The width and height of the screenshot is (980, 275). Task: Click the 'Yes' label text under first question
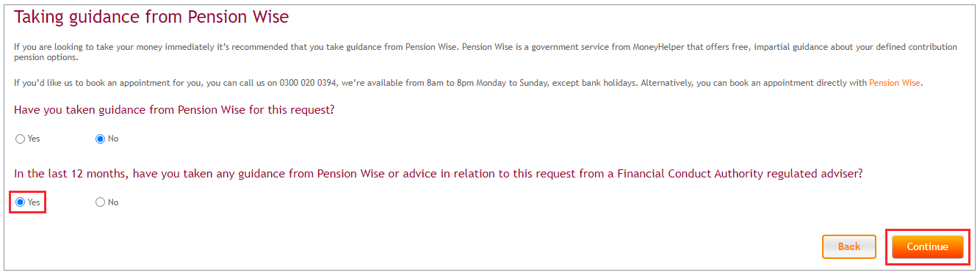point(32,139)
